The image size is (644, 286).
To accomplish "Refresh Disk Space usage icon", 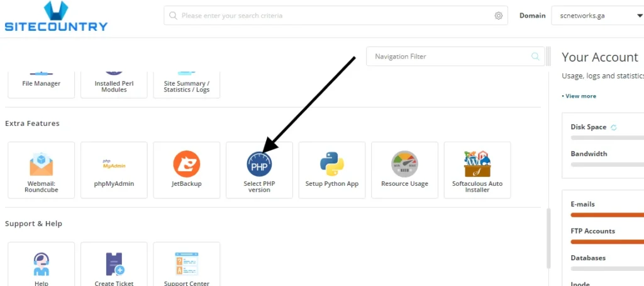I will coord(614,128).
